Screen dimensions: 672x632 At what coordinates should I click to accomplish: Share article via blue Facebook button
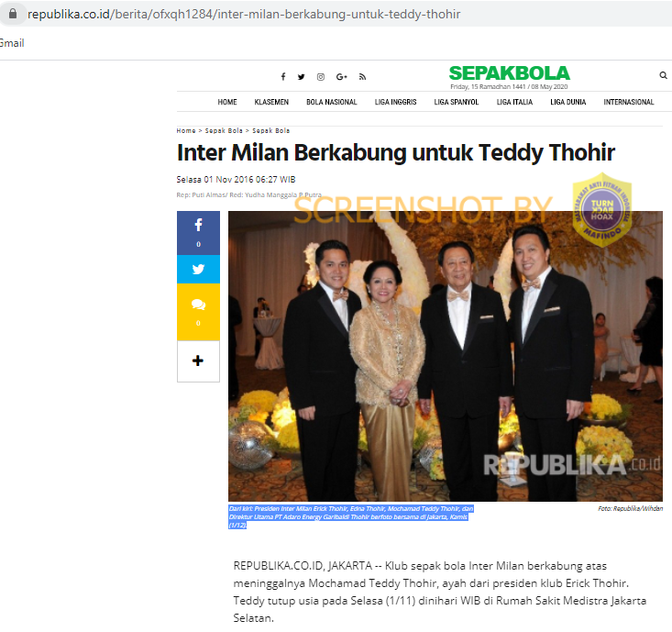tap(198, 233)
